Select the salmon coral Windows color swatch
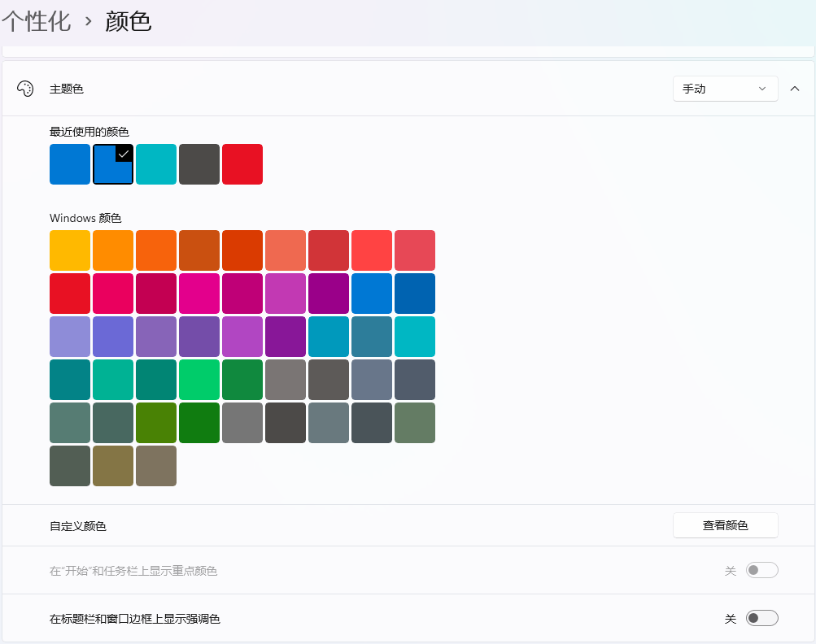Screen dimensions: 816x644 tap(286, 250)
